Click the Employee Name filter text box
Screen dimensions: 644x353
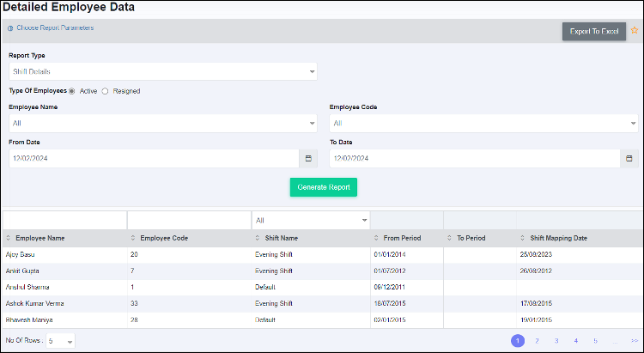pos(64,220)
